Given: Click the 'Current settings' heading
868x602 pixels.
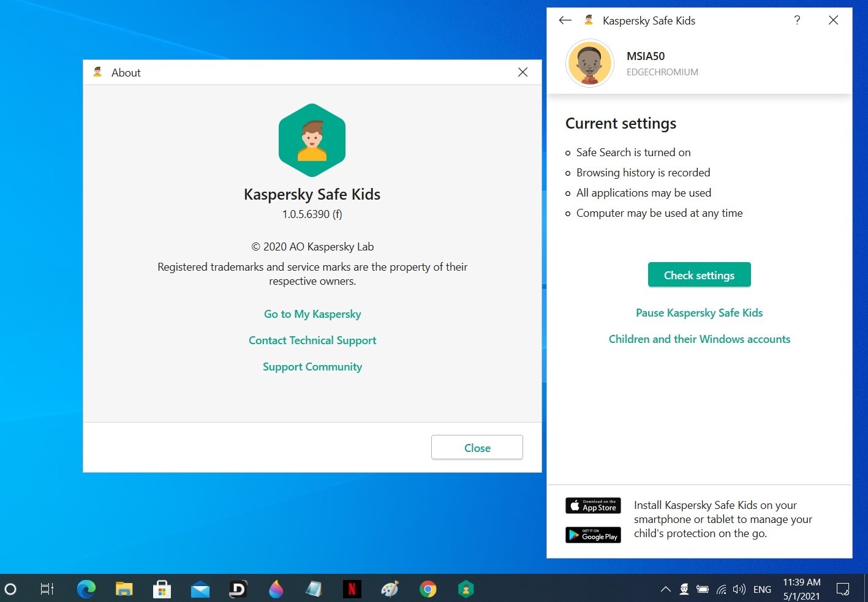Looking at the screenshot, I should (621, 124).
